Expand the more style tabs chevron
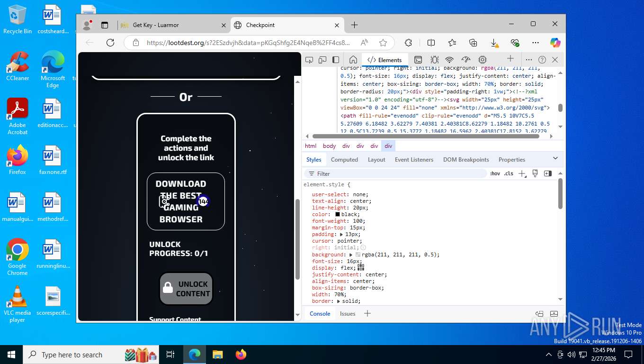 coord(555,158)
